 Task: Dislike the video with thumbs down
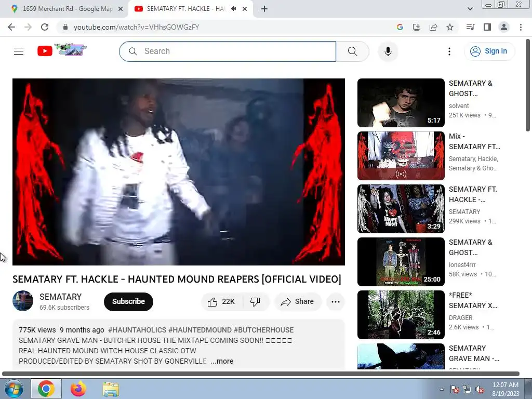tap(255, 302)
